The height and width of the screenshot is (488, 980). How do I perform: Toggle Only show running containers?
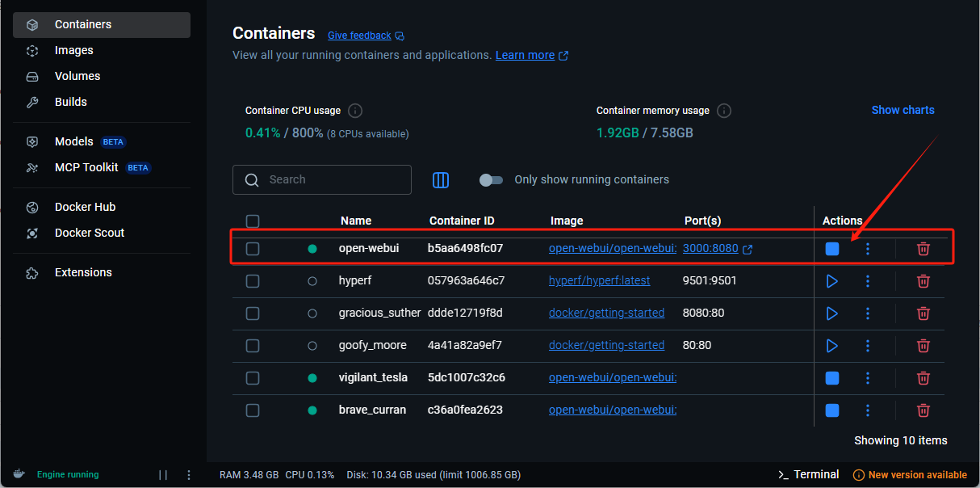click(x=491, y=180)
